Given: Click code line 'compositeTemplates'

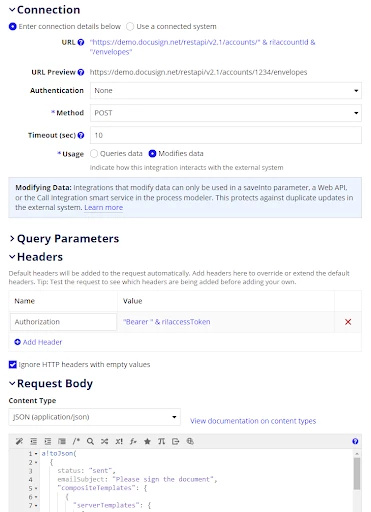Looking at the screenshot, I should tap(102, 488).
